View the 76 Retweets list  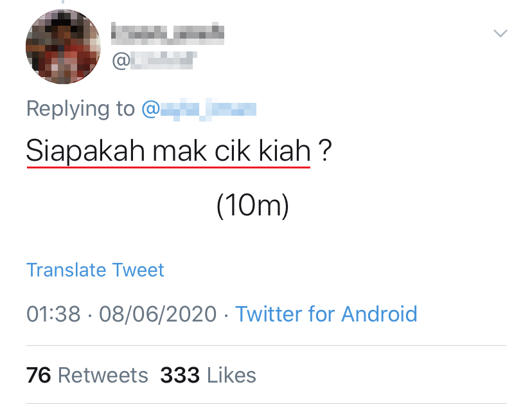coord(87,375)
